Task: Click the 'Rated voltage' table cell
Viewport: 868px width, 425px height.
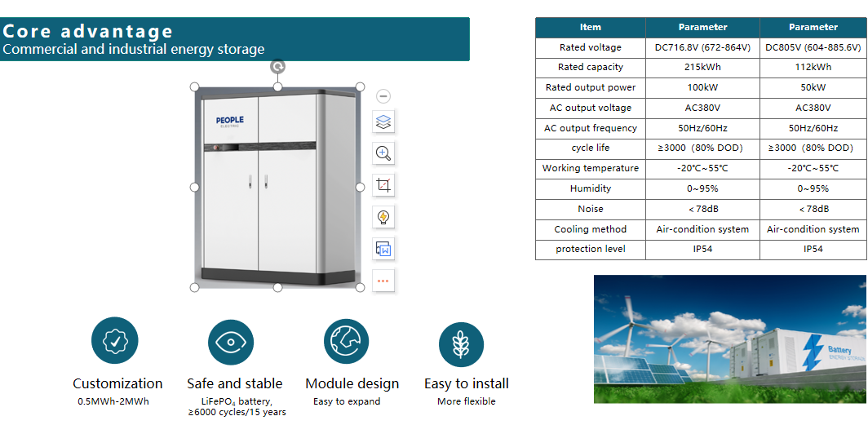Action: [x=590, y=48]
